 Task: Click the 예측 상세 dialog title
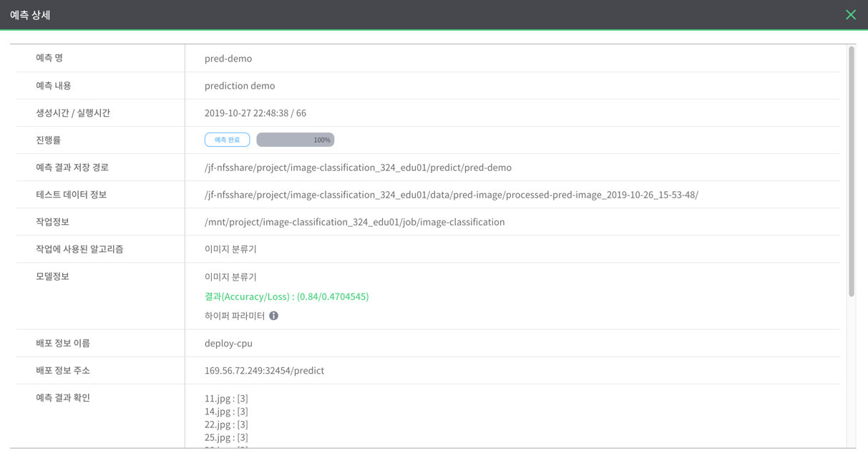point(30,15)
